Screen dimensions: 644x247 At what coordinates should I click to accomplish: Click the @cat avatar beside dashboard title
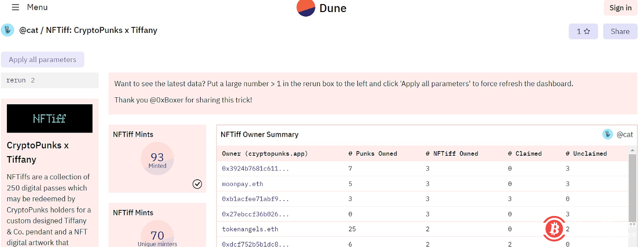click(7, 30)
